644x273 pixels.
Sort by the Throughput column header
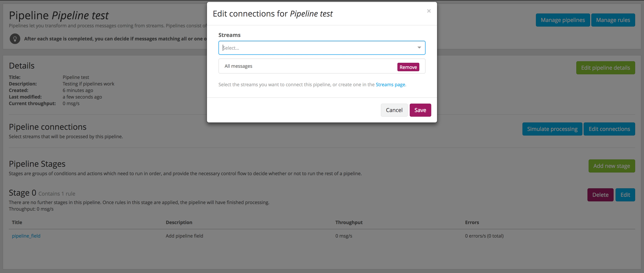(x=349, y=222)
